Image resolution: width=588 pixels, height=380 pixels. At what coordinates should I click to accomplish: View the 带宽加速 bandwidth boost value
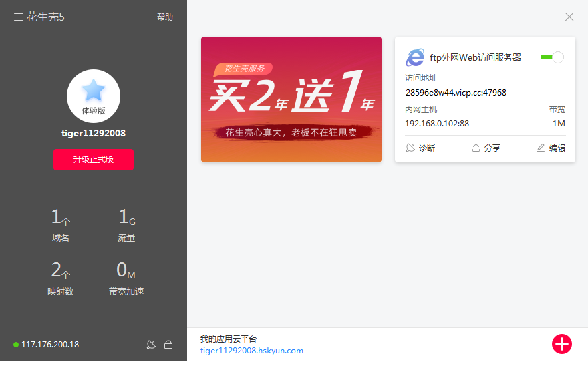[126, 278]
